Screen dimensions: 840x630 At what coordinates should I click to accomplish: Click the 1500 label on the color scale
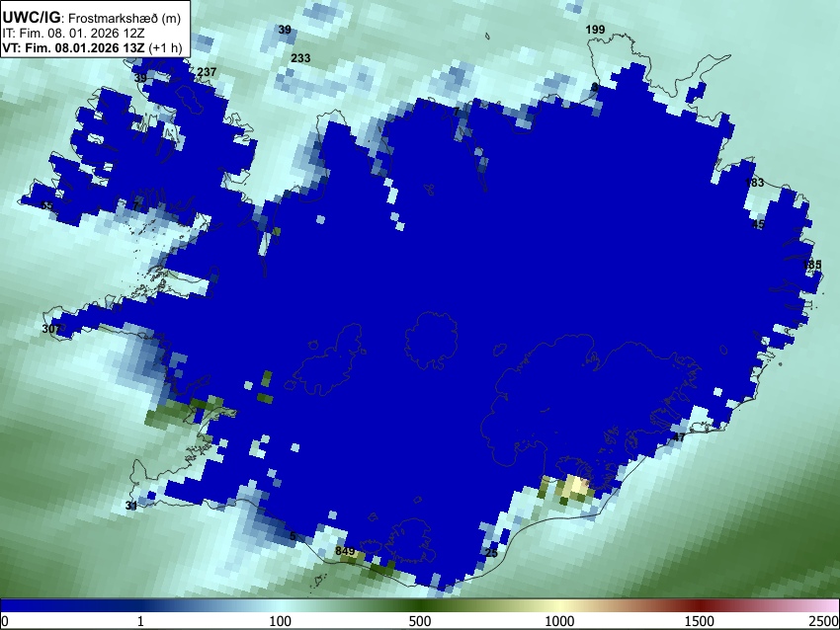pyautogui.click(x=700, y=621)
